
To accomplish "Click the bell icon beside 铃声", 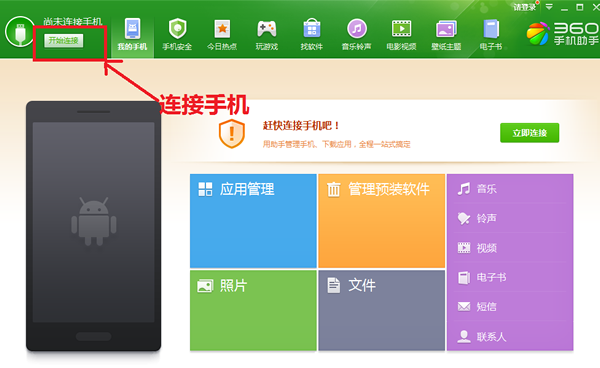I will pos(464,218).
